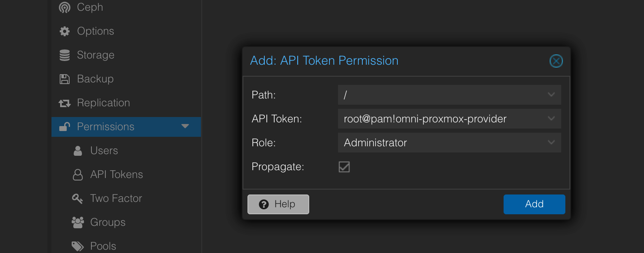Viewport: 644px width, 253px height.
Task: Select the Groups multi-user icon
Action: tap(78, 222)
